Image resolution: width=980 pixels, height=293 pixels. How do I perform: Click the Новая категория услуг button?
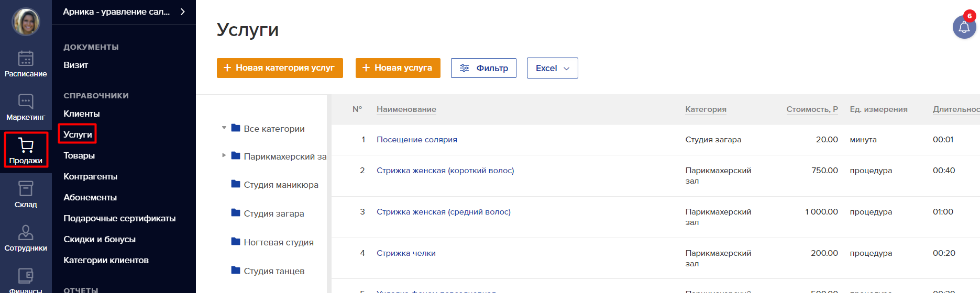[x=280, y=68]
